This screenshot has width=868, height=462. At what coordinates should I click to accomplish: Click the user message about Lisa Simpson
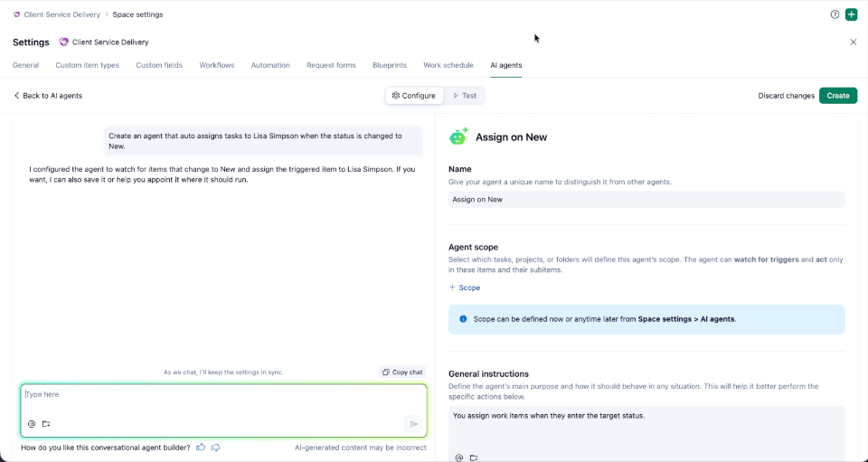coord(263,141)
